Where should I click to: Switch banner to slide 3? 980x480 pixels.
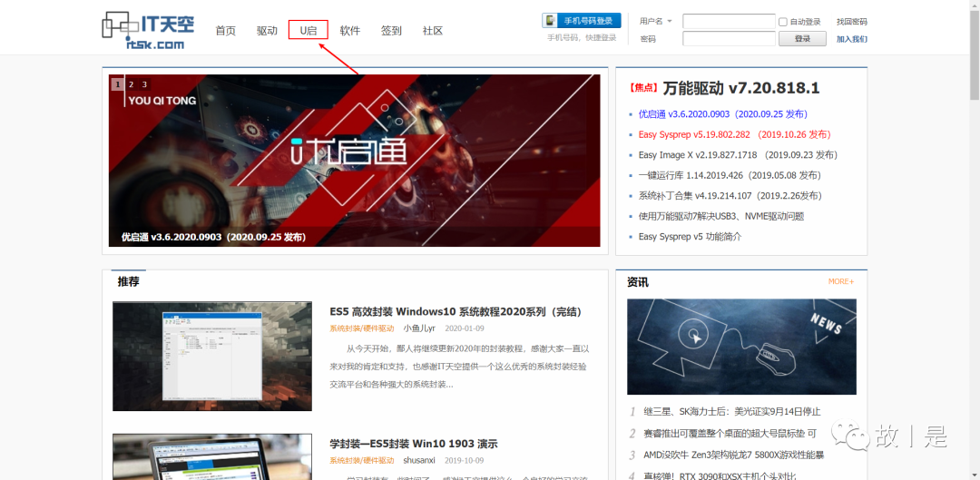tap(144, 84)
